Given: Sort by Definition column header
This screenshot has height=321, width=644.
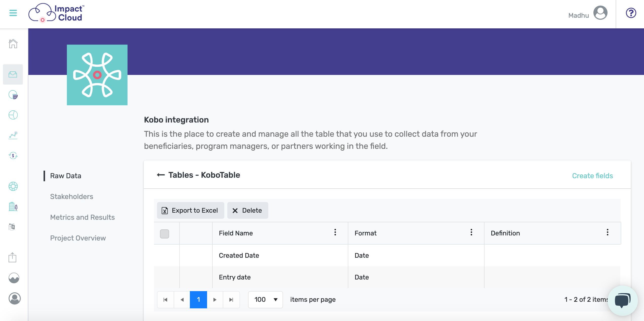Looking at the screenshot, I should point(505,233).
